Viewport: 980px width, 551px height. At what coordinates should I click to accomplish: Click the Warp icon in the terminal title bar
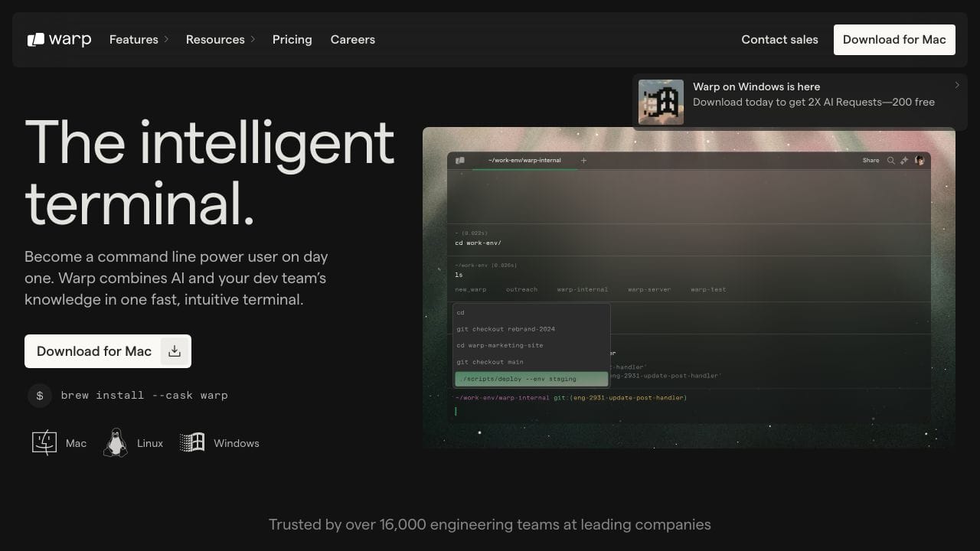point(460,161)
